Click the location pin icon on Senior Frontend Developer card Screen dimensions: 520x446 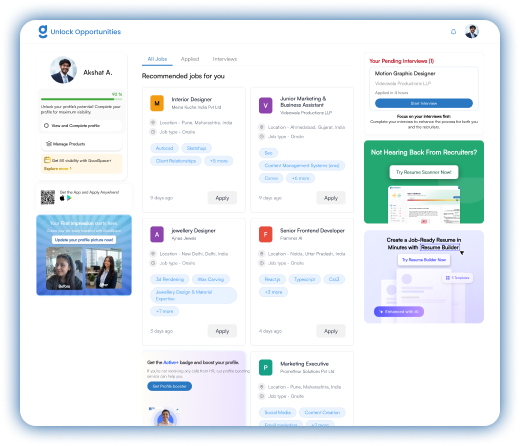point(262,254)
